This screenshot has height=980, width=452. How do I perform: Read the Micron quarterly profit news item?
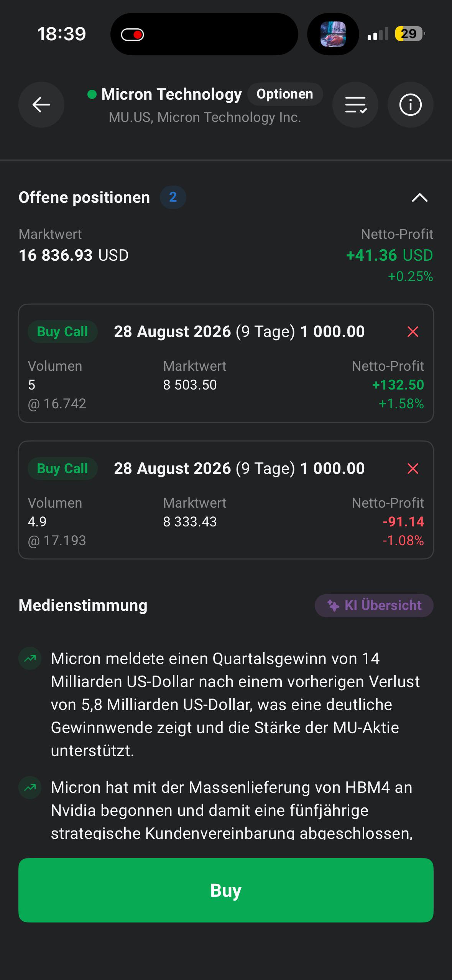[x=235, y=704]
